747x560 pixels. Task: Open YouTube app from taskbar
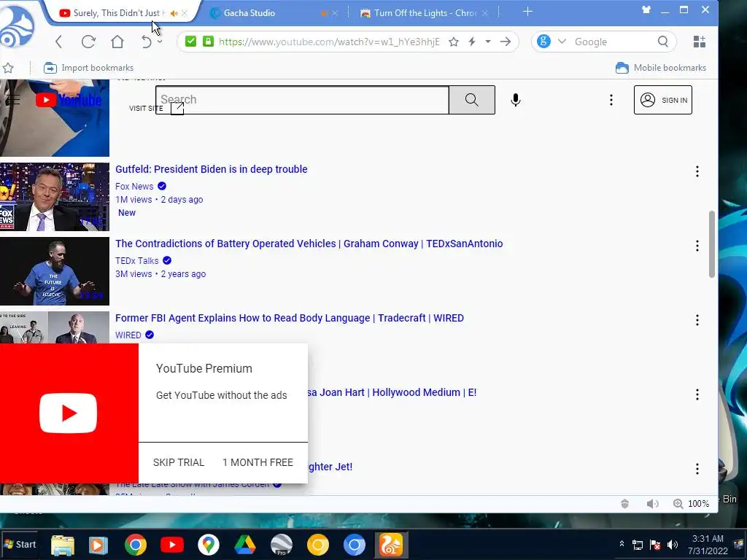(x=172, y=545)
